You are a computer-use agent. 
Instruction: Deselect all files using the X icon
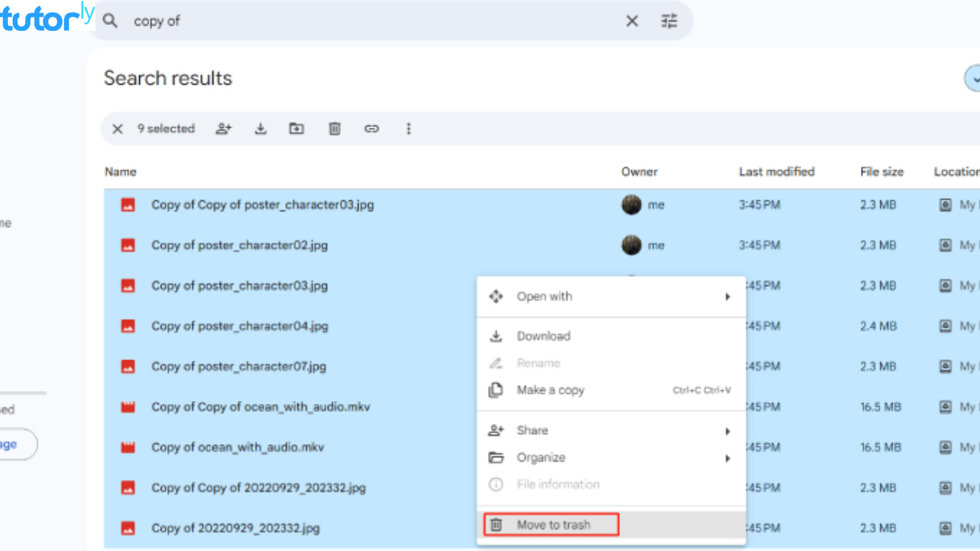click(118, 128)
